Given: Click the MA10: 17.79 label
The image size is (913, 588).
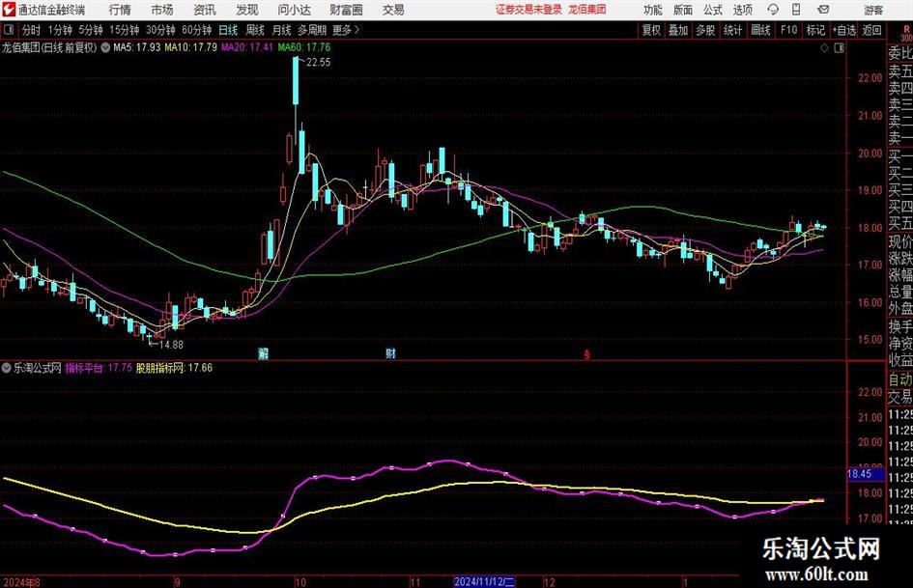Looking at the screenshot, I should pyautogui.click(x=190, y=47).
